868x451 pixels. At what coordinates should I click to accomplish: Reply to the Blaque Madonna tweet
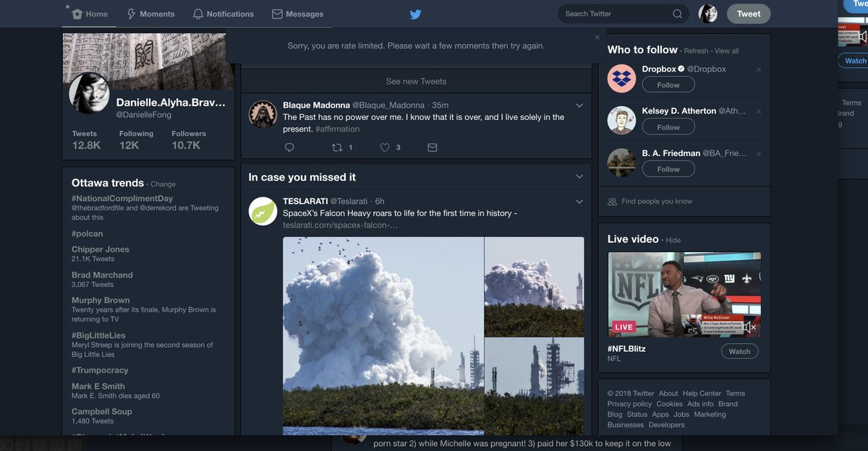pyautogui.click(x=289, y=147)
